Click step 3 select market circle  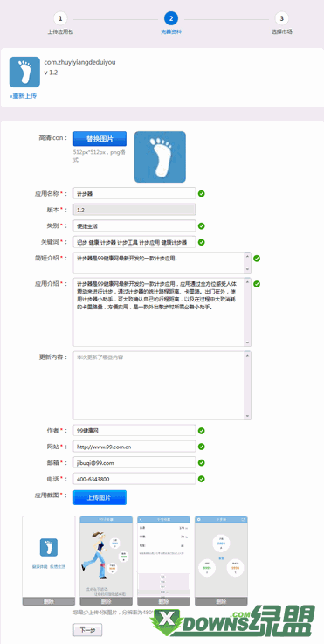282,18
